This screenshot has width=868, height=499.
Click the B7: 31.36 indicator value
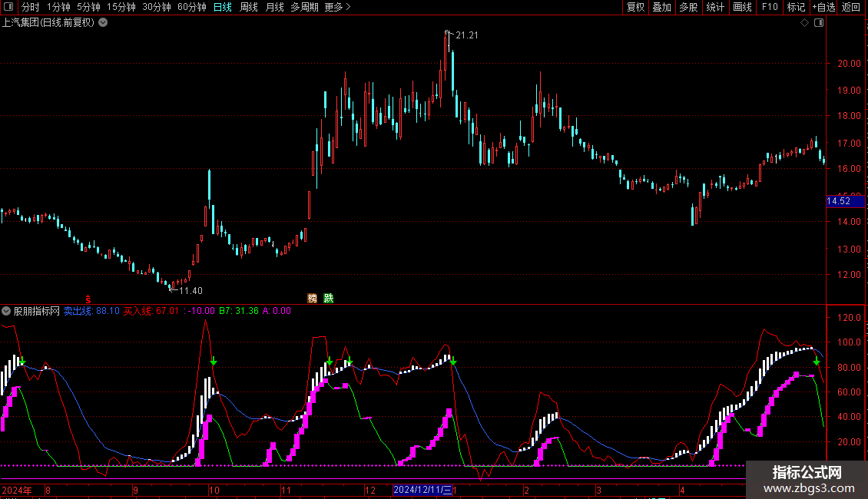pyautogui.click(x=239, y=311)
